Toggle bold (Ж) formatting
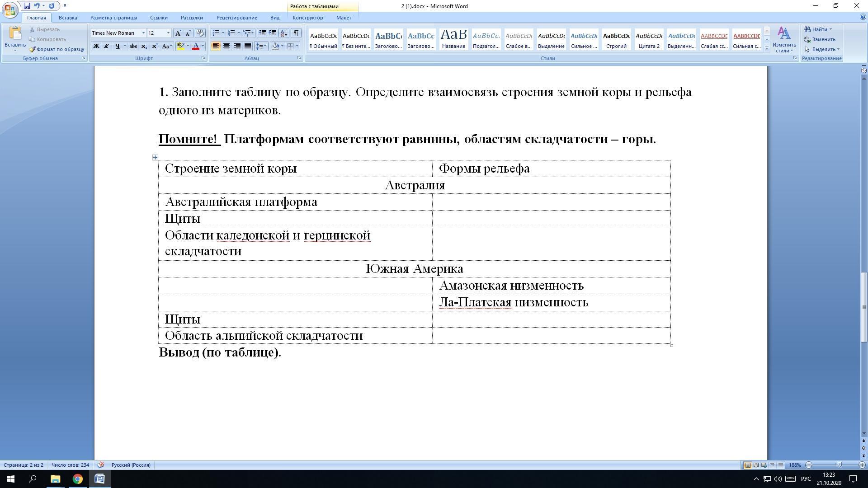 (x=96, y=46)
